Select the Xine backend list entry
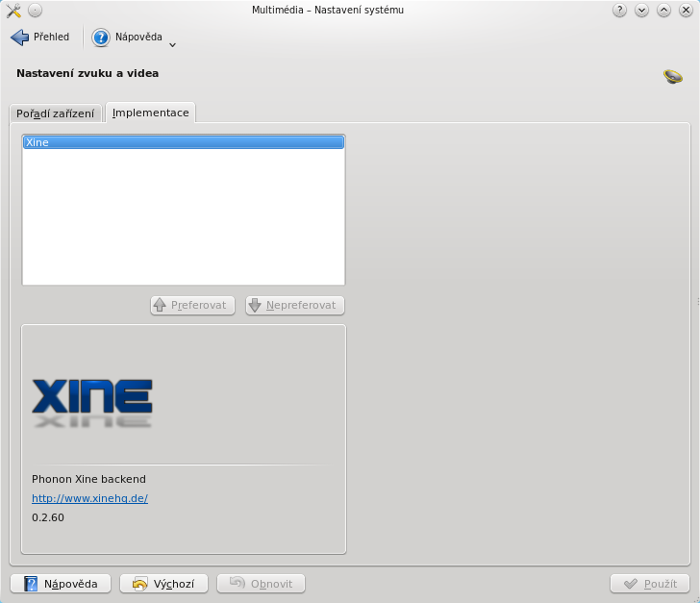The width and height of the screenshot is (700, 603). click(184, 142)
